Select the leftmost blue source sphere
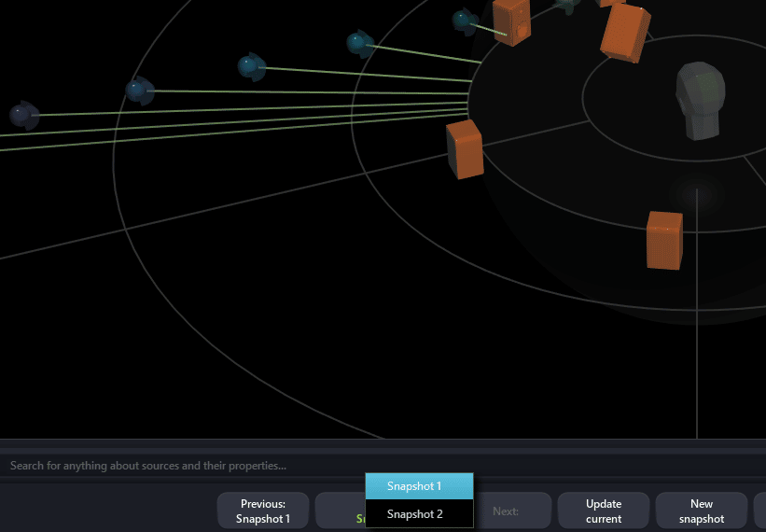Screen dimensions: 766x532 (x=23, y=115)
